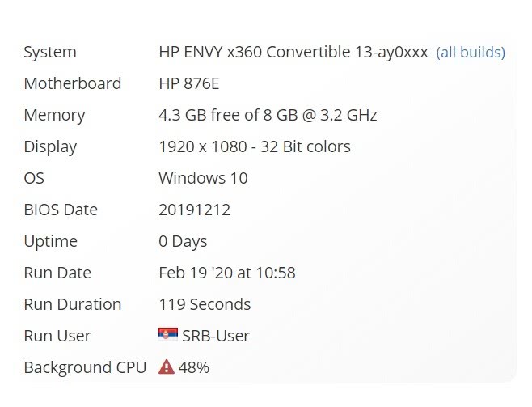Select the 0 Days uptime value
The height and width of the screenshot is (407, 532).
coord(183,241)
